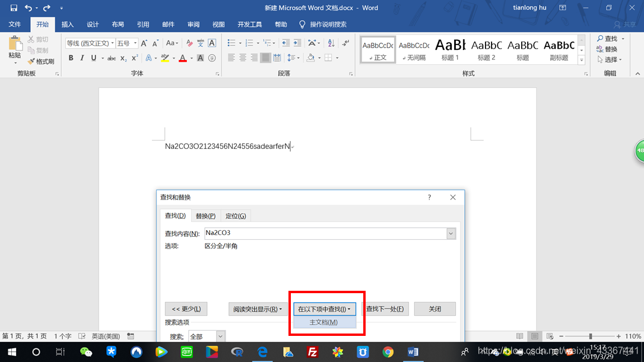Open the 文件 menu
This screenshot has width=644, height=362.
click(15, 24)
